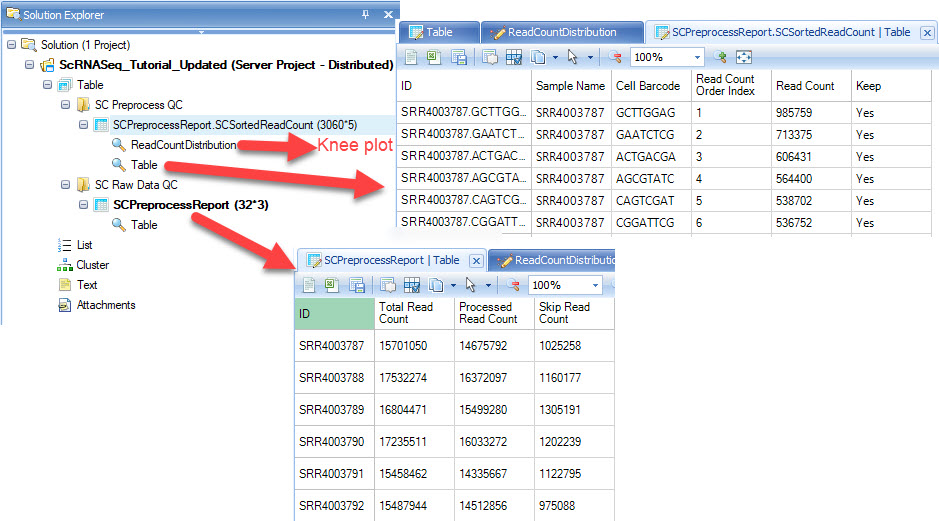Image resolution: width=939 pixels, height=521 pixels.
Task: Collapse the SC Preprocess QC folder
Action: point(65,105)
